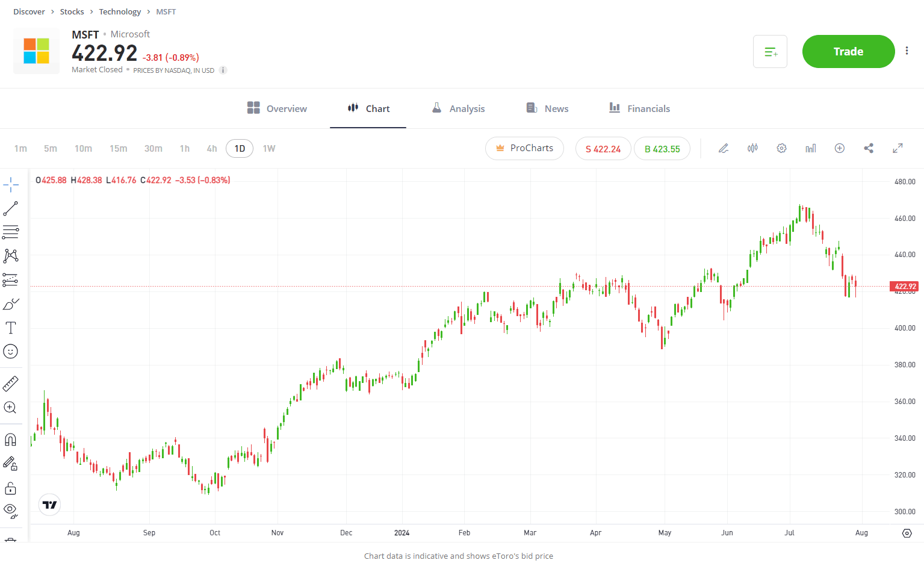Switch to the 10m interval
The height and width of the screenshot is (566, 924).
(x=83, y=148)
